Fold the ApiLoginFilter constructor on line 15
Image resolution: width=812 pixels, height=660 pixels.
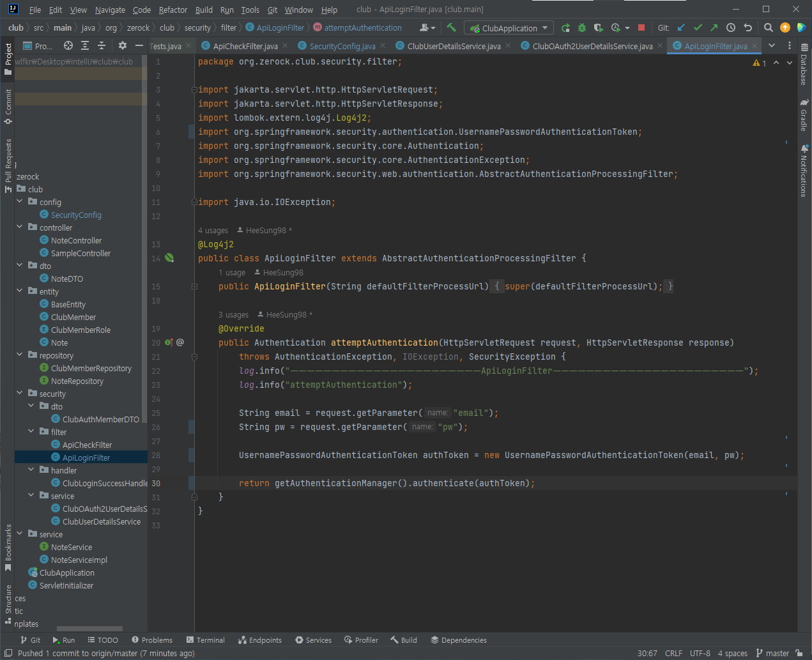194,286
